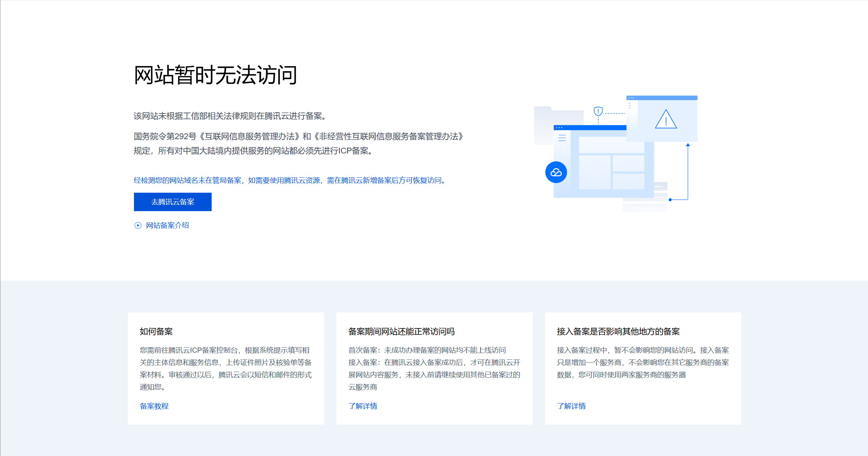Click the 备案教程 link
Viewport: 868px width, 456px height.
coord(154,406)
